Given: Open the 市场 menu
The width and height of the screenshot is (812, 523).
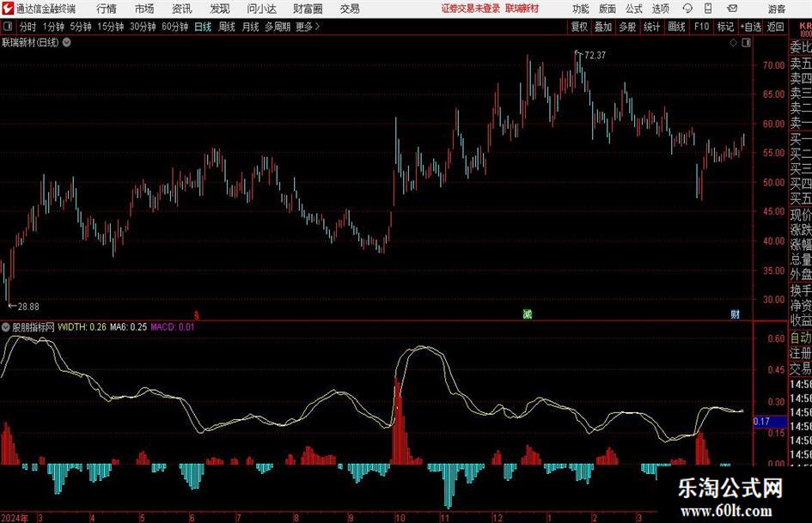Looking at the screenshot, I should [x=144, y=9].
